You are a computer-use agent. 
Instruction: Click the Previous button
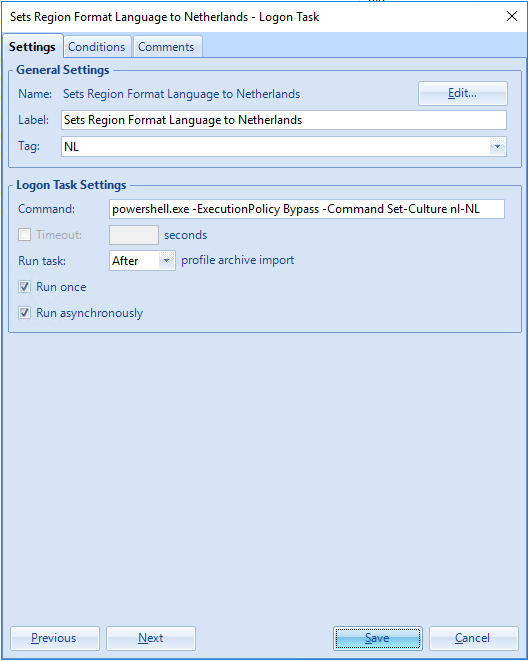(55, 638)
